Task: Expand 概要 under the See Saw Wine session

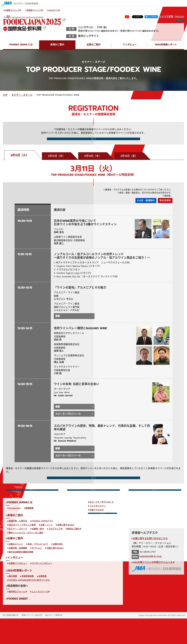Action: click(x=74, y=407)
